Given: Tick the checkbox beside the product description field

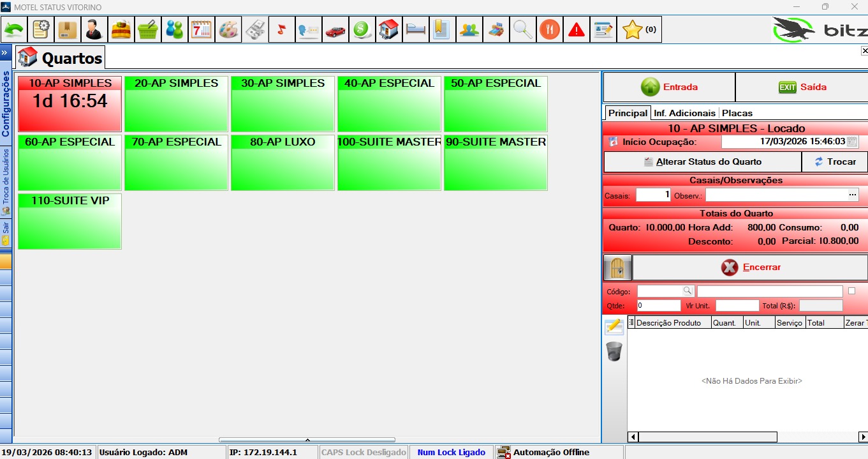Looking at the screenshot, I should (x=851, y=291).
